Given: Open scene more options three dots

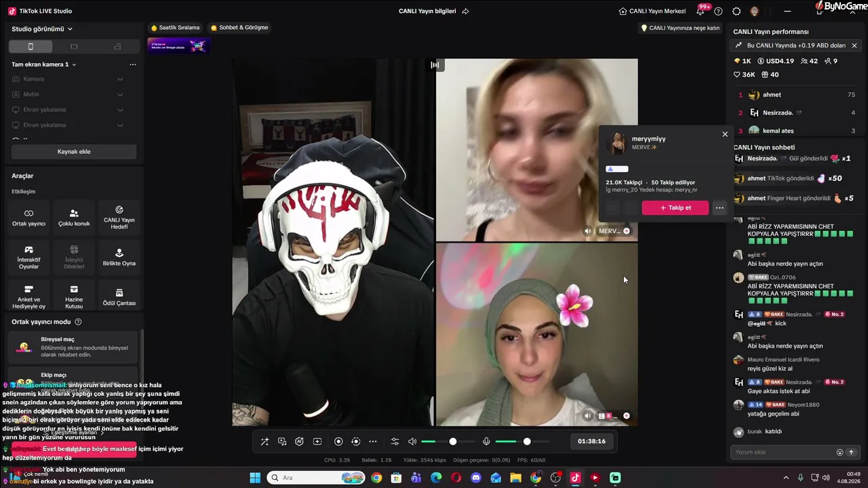Looking at the screenshot, I should click(133, 64).
